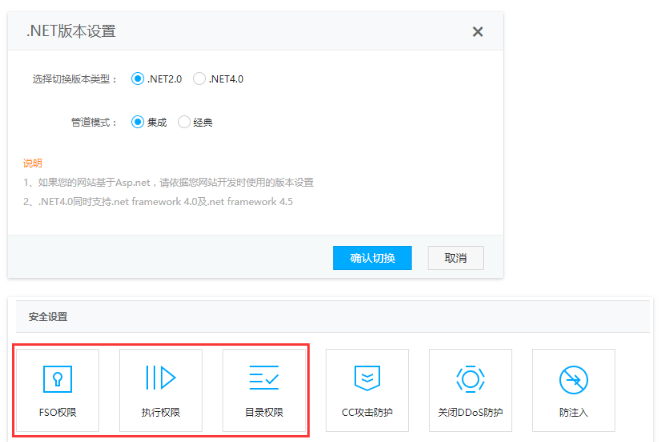Image resolution: width=662 pixels, height=442 pixels.
Task: Select the 目录权限 checklist icon
Action: [x=264, y=377]
